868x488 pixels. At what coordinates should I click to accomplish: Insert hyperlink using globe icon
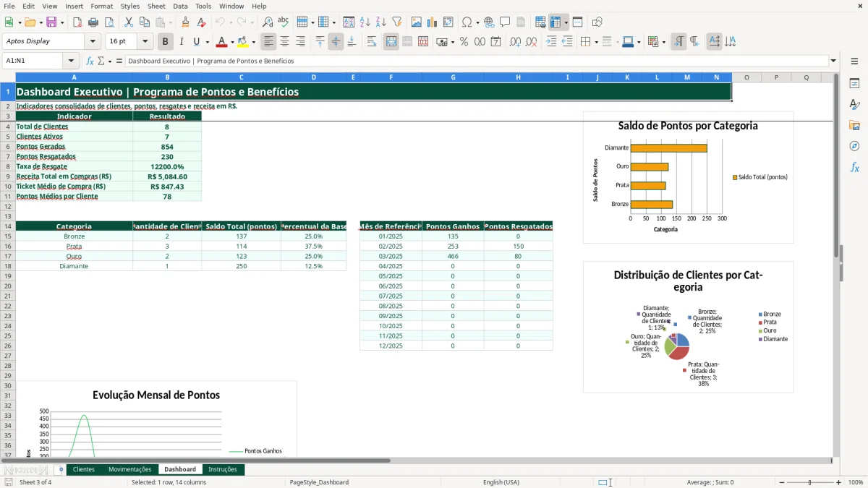[x=490, y=22]
